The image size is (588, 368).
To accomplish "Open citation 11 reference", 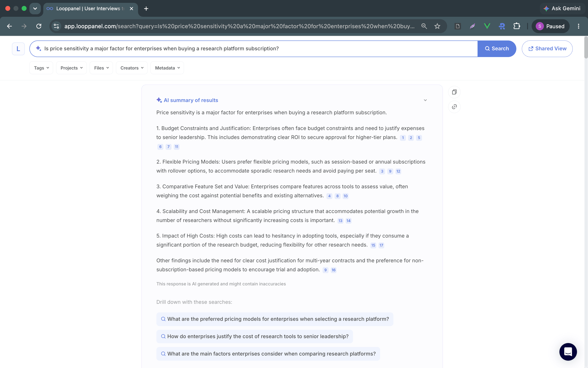I will coord(177,147).
